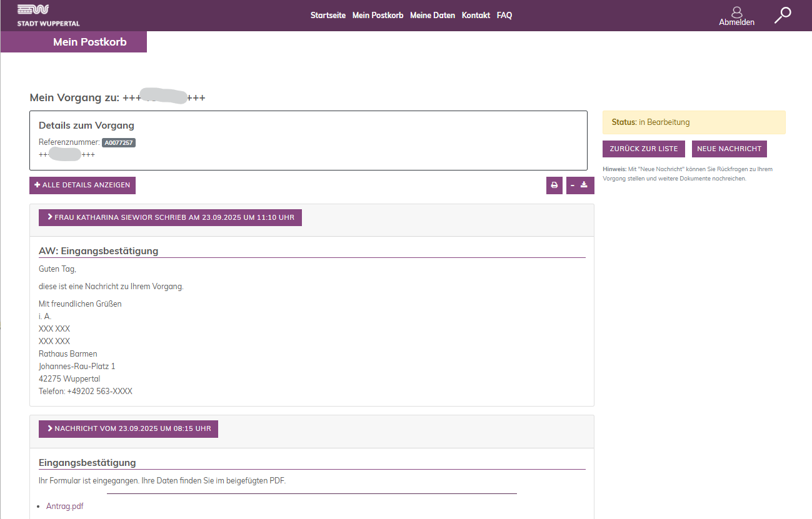
Task: Click the 'Mein Postkorb' page header tab
Action: click(x=89, y=42)
